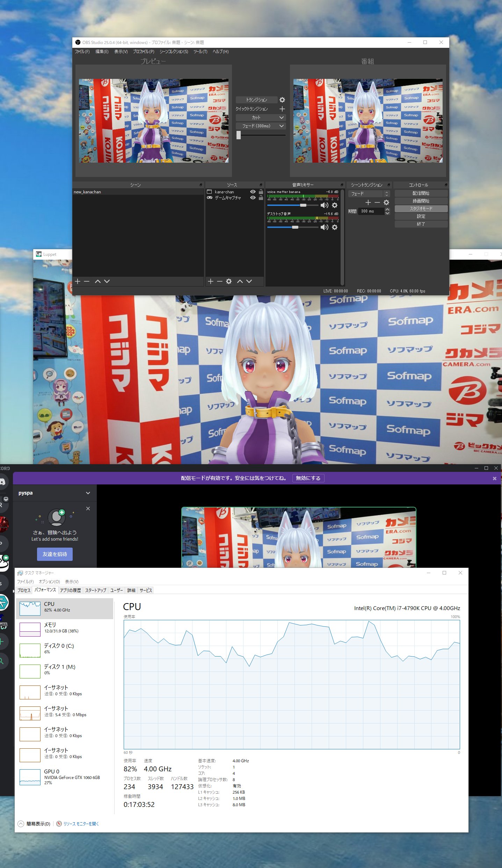502x868 pixels.
Task: Open transition properties gear in the シーントランジション panel
Action: pyautogui.click(x=386, y=202)
